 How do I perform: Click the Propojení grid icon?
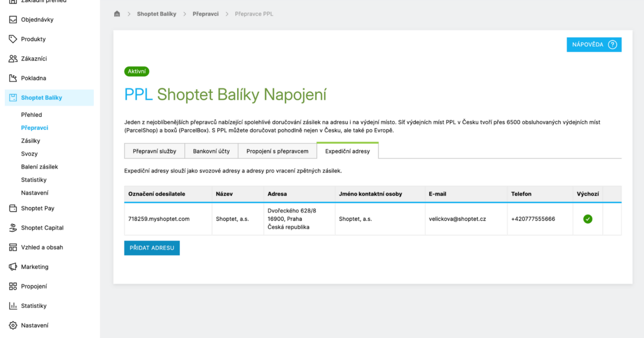[x=13, y=286]
